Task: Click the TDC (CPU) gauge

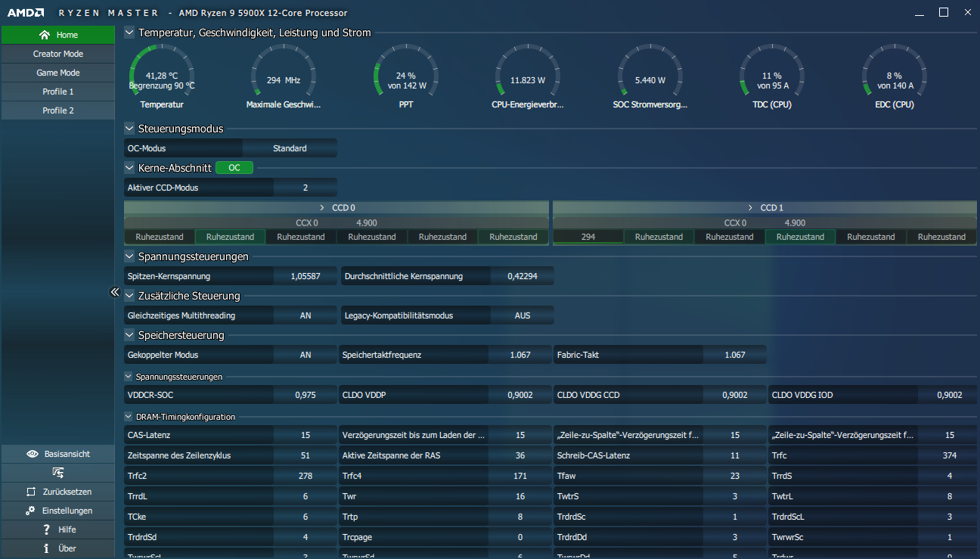Action: (772, 76)
